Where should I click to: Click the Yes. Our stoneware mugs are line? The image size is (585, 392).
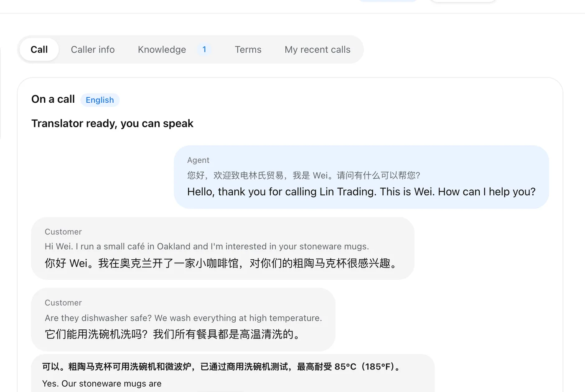point(102,384)
